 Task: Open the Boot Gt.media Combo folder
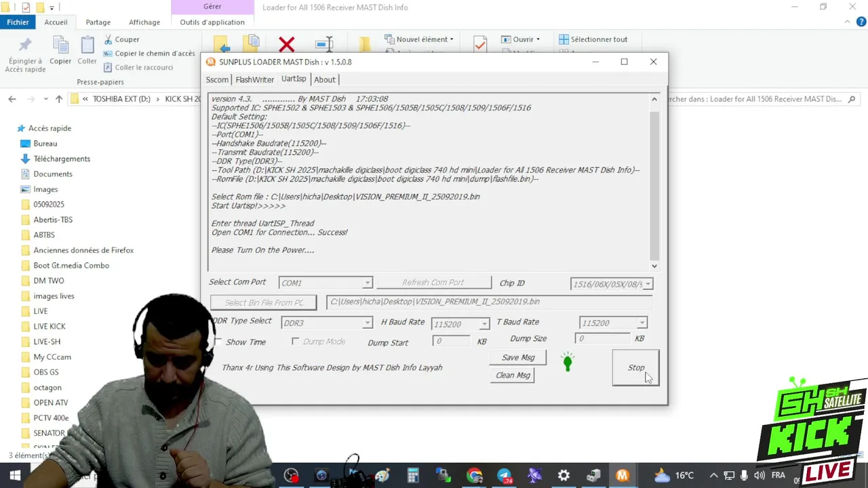[x=71, y=265]
